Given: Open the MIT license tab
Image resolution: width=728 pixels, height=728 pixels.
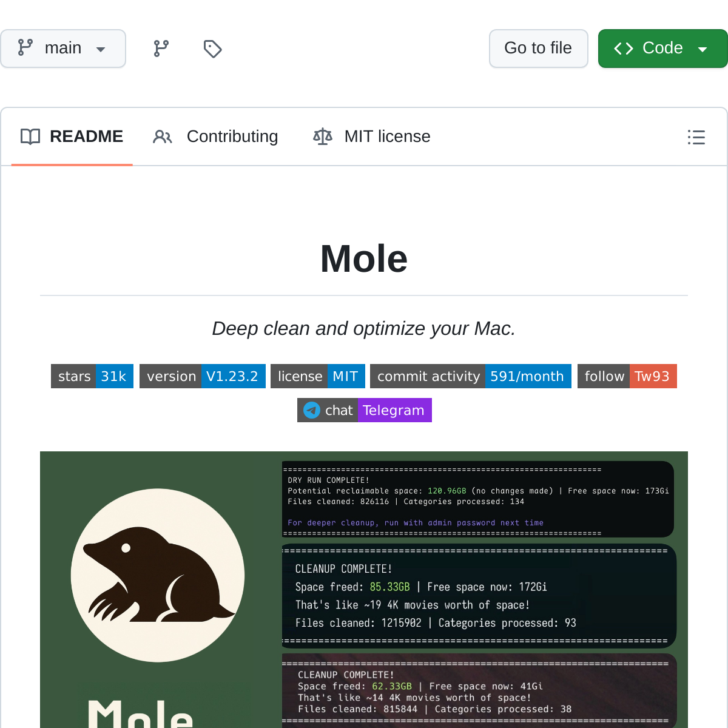Looking at the screenshot, I should (x=371, y=136).
